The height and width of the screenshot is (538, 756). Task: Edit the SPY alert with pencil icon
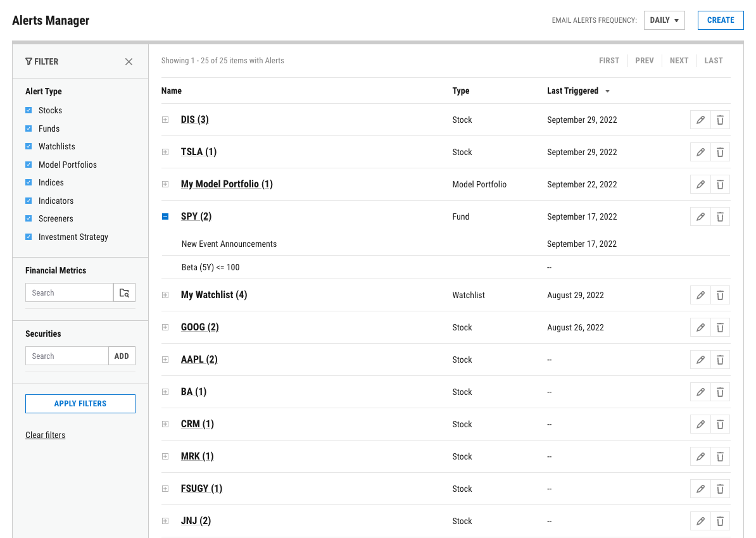(700, 217)
